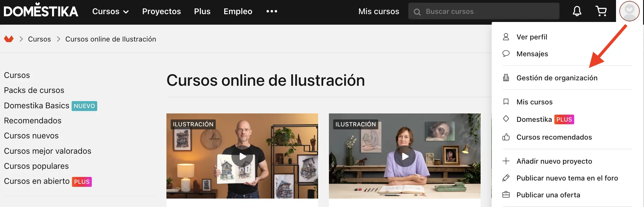This screenshot has width=644, height=207.
Task: Select Ver perfil from user menu
Action: 532,37
